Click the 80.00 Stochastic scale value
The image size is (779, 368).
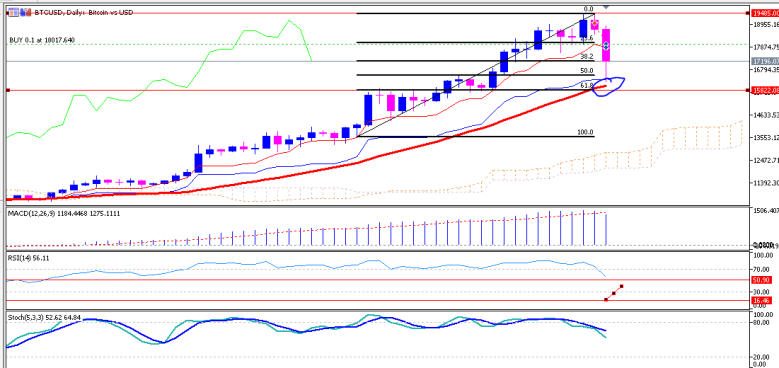point(762,322)
